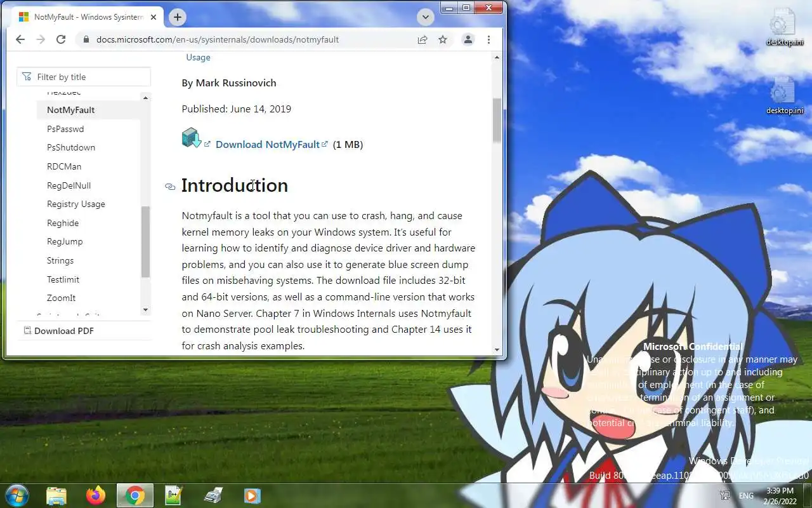Open File Explorer from the taskbar
Image resolution: width=812 pixels, height=508 pixels.
(x=56, y=495)
